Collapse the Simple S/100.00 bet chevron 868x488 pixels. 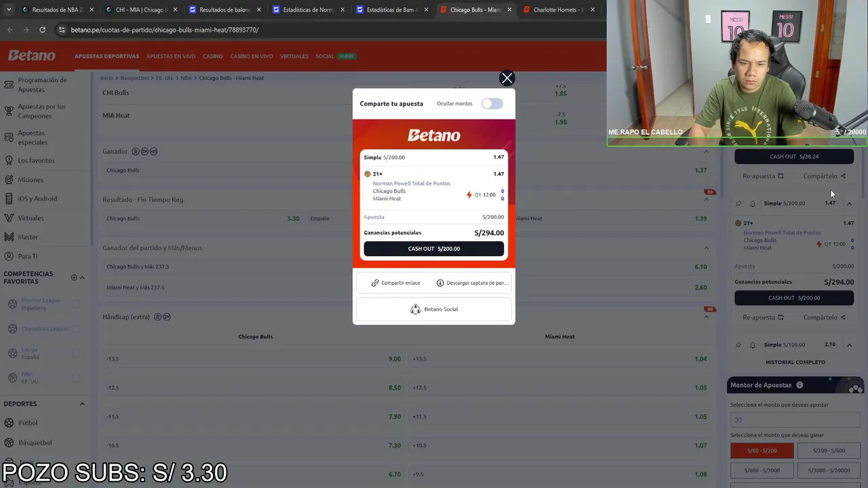(x=849, y=345)
